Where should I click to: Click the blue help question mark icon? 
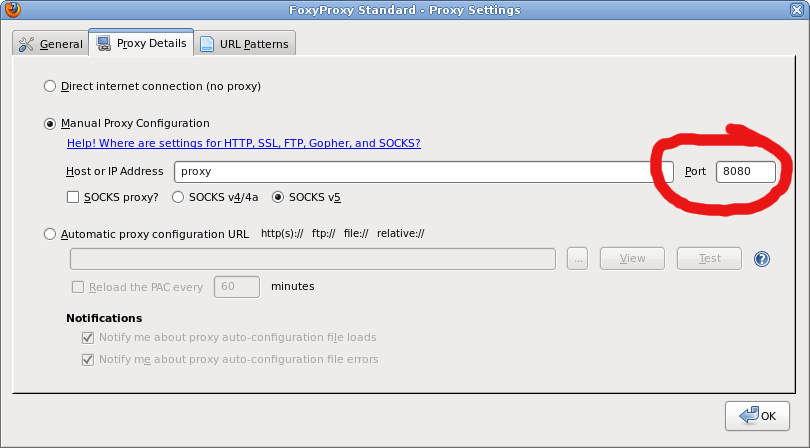[762, 259]
